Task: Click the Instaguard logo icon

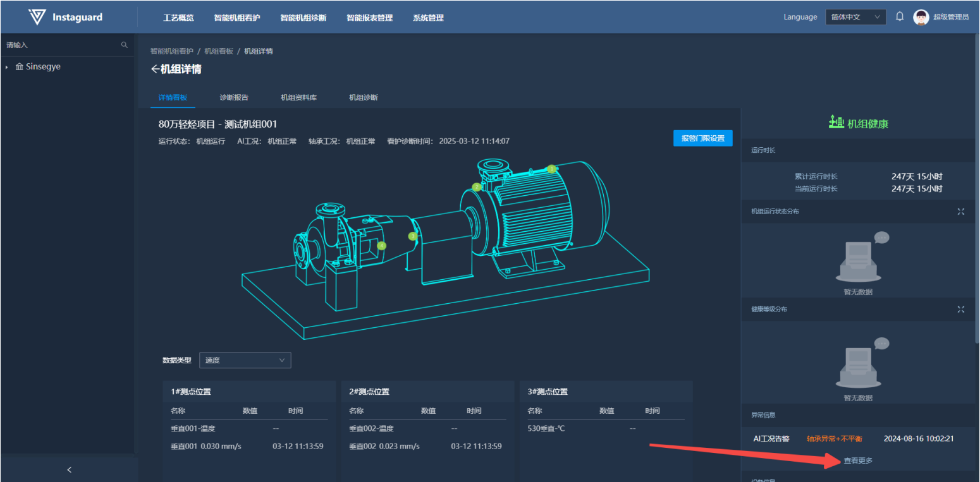Action: click(x=37, y=17)
